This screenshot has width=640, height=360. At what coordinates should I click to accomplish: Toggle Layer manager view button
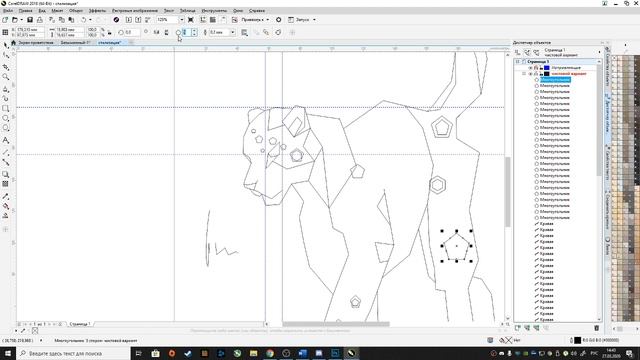536,53
